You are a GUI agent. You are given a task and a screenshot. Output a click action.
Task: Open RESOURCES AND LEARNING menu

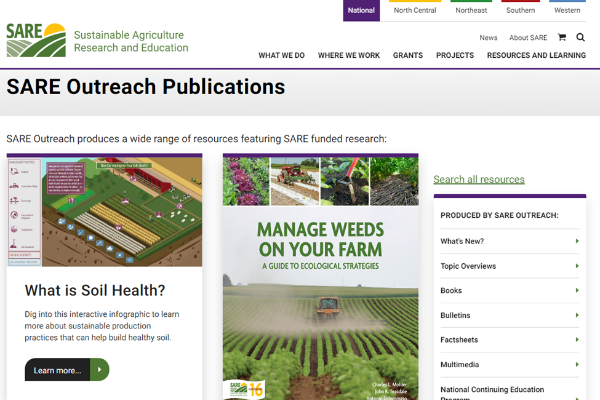point(536,56)
